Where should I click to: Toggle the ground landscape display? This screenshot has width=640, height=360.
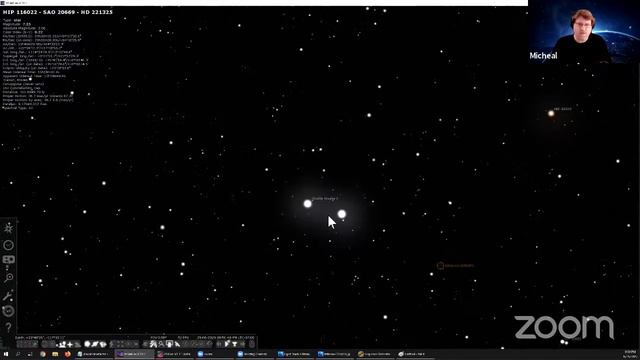point(62,344)
